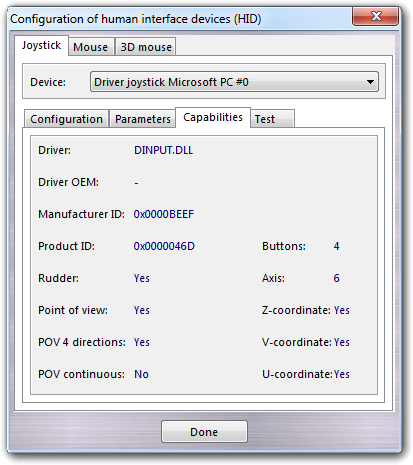Open the Mouse tab
The image size is (413, 465).
tap(91, 47)
